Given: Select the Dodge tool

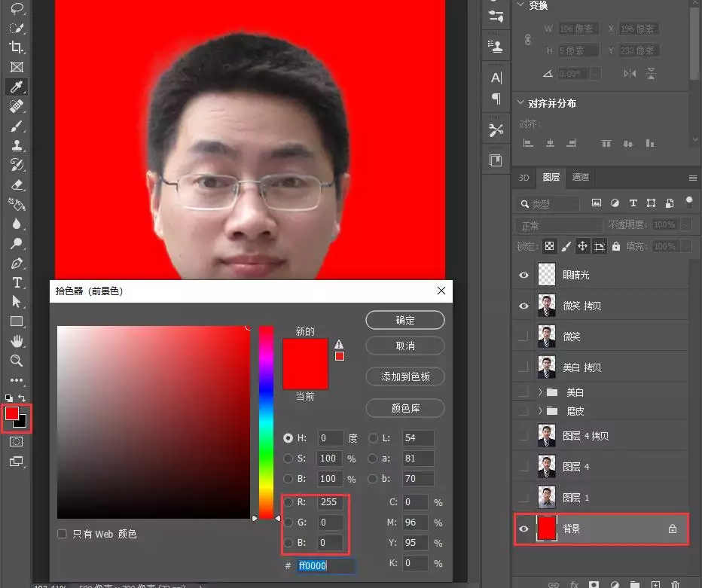Looking at the screenshot, I should [17, 243].
